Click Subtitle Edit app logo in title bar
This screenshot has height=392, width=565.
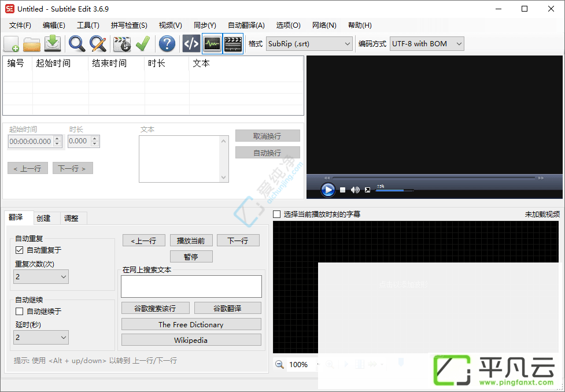click(x=10, y=9)
